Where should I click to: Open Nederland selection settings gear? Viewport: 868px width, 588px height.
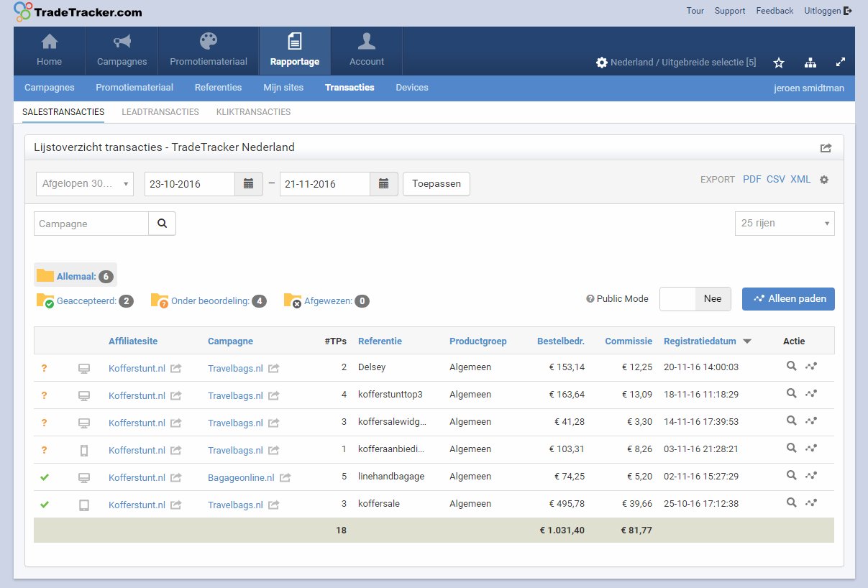602,63
